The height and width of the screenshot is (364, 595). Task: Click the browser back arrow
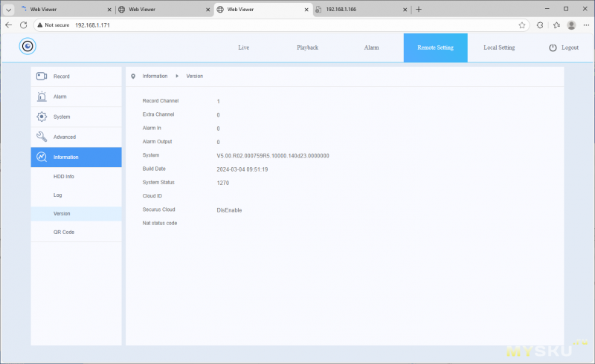point(9,25)
